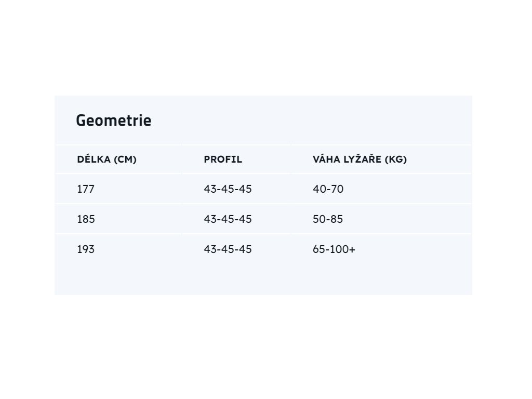
Task: Click the VÁHA LYŽAŘE (KG) column header
Action: click(x=360, y=159)
